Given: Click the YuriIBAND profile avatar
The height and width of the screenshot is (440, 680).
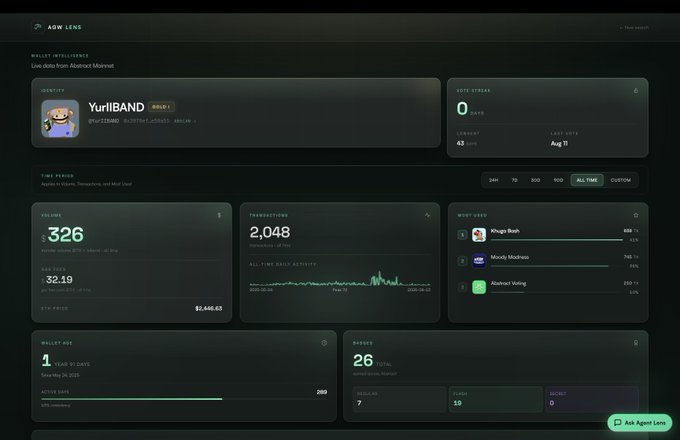Looking at the screenshot, I should [x=60, y=118].
